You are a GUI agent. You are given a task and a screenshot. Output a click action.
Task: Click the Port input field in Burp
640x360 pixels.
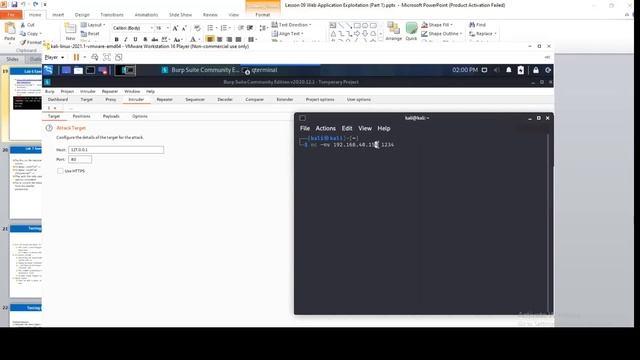(80, 160)
